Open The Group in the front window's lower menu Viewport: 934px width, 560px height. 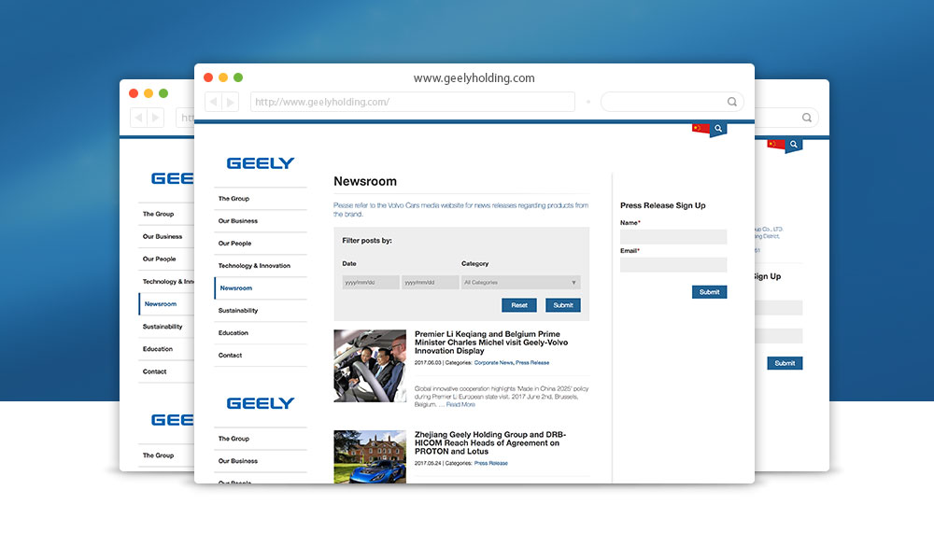tap(233, 439)
